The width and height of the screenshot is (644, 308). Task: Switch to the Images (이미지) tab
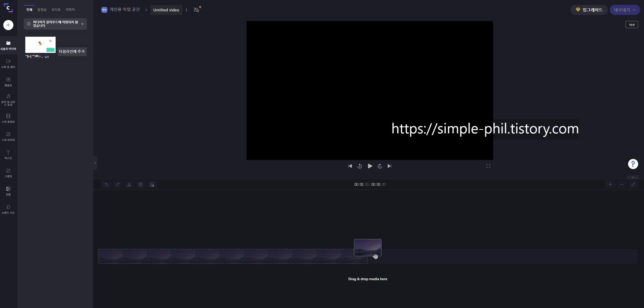coord(70,10)
